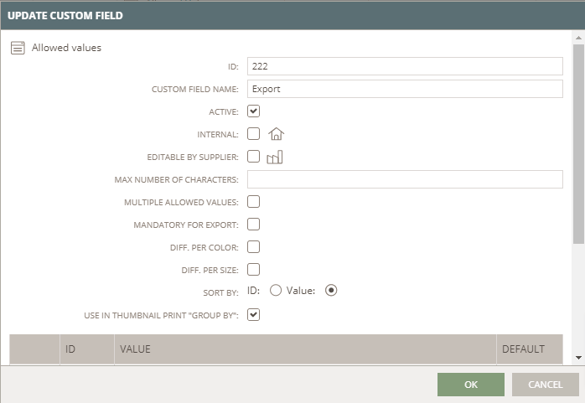The width and height of the screenshot is (585, 403).
Task: Check the Diff. per Color box
Action: (253, 247)
